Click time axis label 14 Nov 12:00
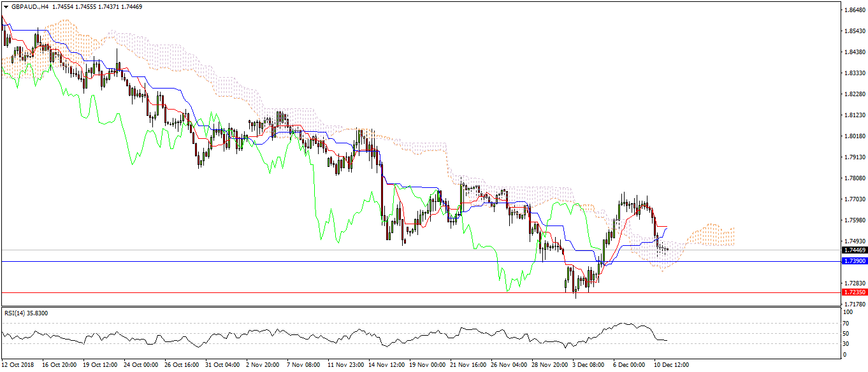The height and width of the screenshot is (372, 868). [x=386, y=366]
